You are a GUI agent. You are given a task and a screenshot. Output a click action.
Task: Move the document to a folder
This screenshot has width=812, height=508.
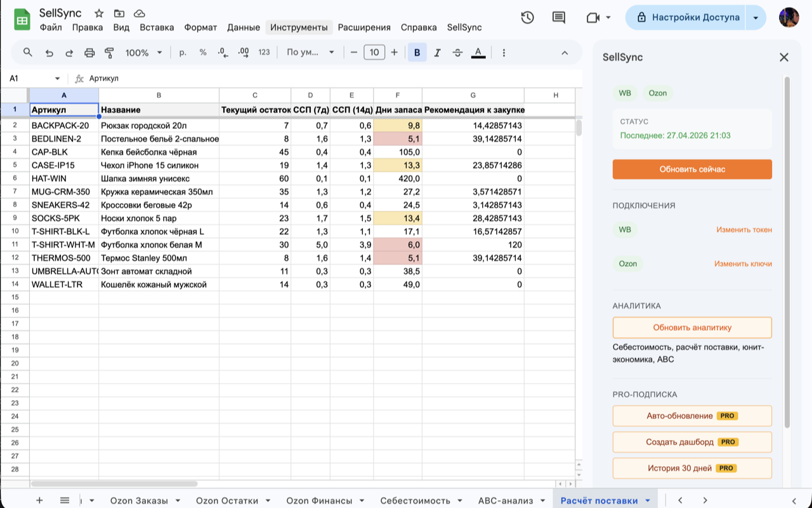pyautogui.click(x=119, y=13)
